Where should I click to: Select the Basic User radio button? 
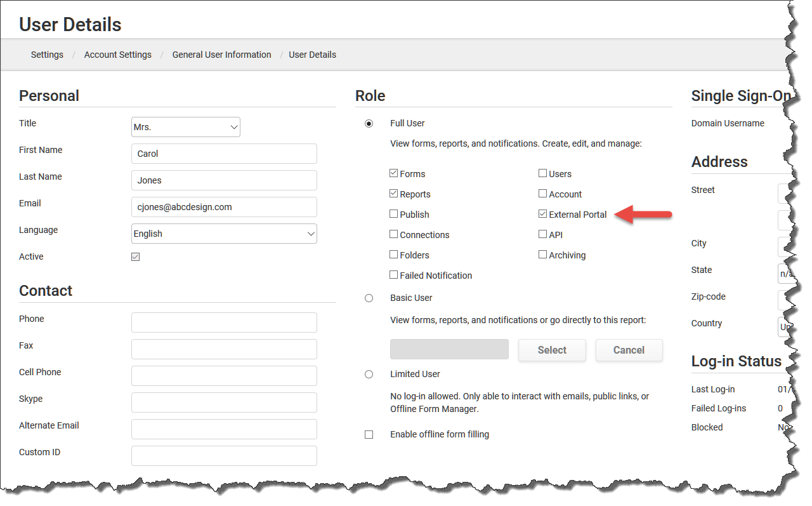[369, 298]
